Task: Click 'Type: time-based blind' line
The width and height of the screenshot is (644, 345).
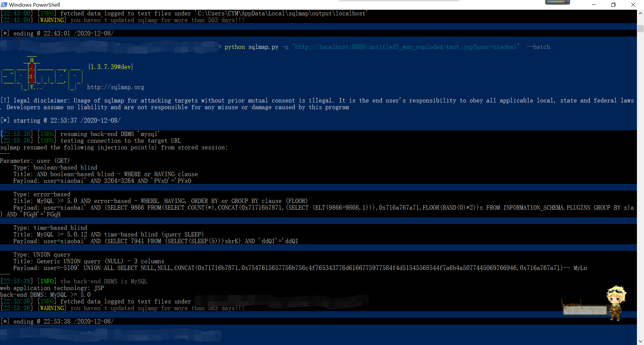Action: 50,228
